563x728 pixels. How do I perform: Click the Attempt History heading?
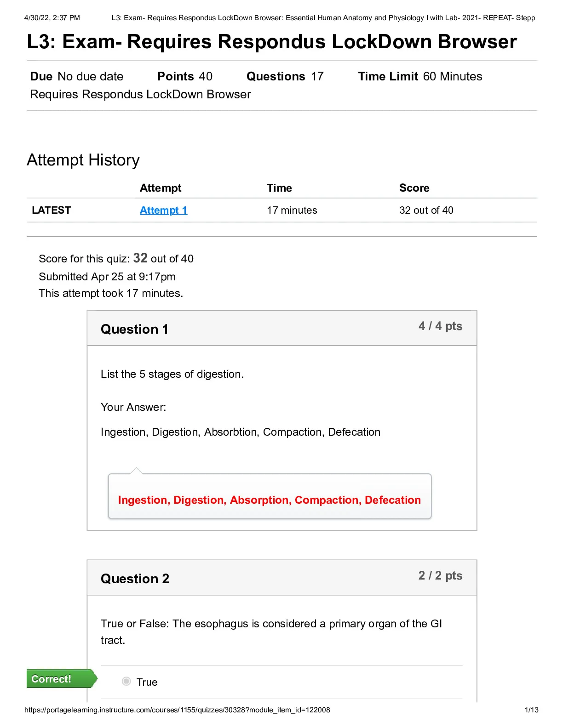point(83,160)
